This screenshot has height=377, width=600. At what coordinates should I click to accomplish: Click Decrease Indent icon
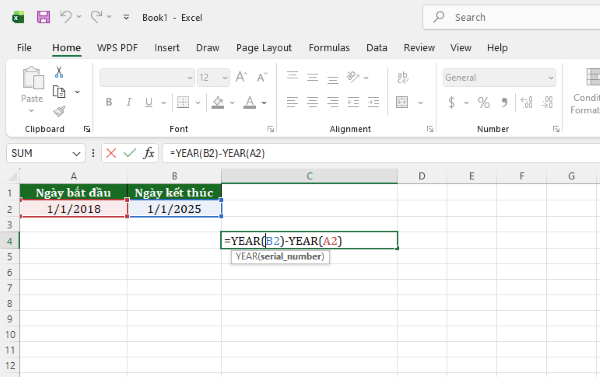coord(353,102)
